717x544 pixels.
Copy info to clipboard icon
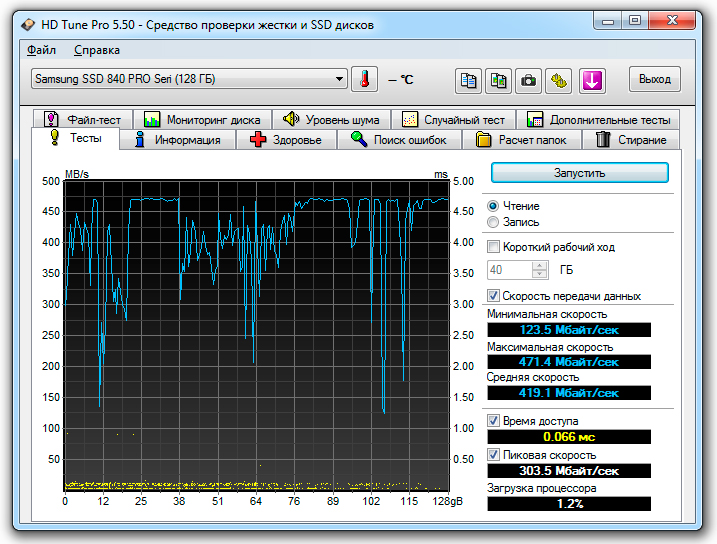468,81
